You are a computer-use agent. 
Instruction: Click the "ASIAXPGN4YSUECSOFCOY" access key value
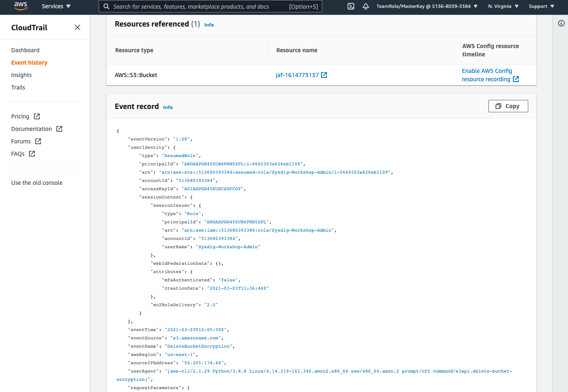pyautogui.click(x=213, y=189)
